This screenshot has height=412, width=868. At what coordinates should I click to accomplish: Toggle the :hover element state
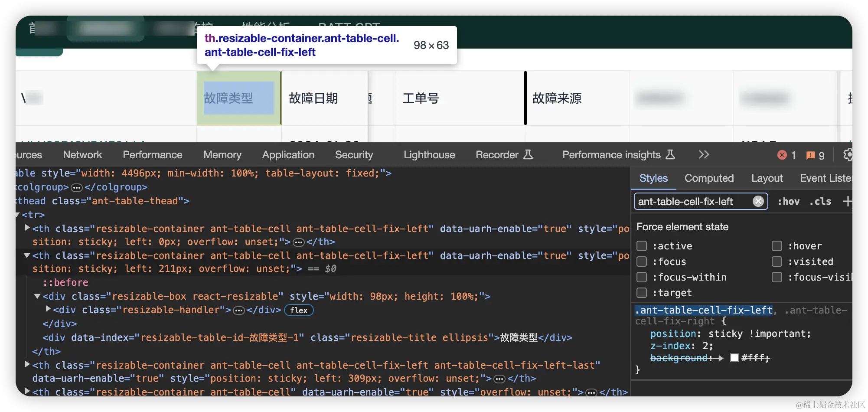[777, 246]
